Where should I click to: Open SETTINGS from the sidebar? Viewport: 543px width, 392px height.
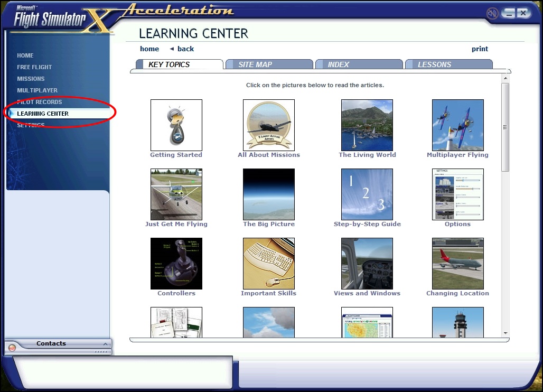coord(31,125)
